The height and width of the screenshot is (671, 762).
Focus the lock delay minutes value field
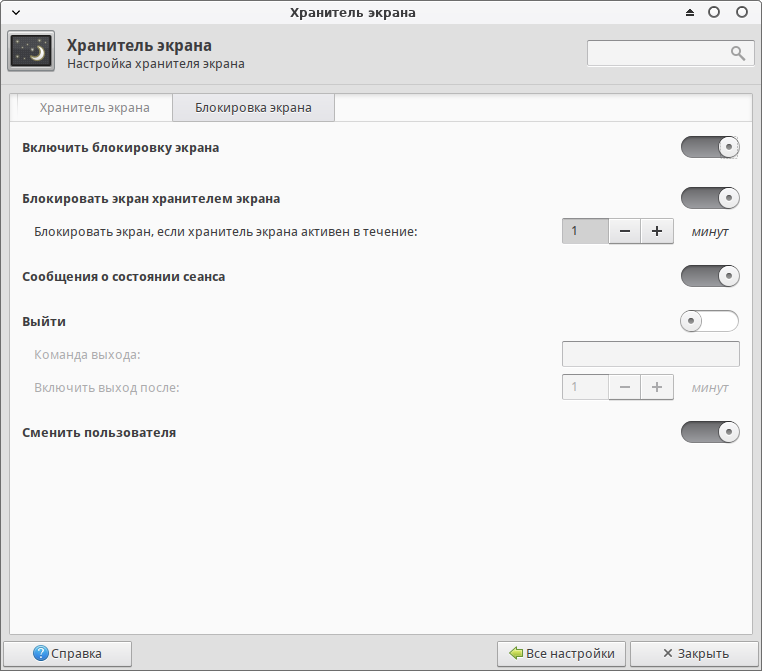(x=585, y=231)
